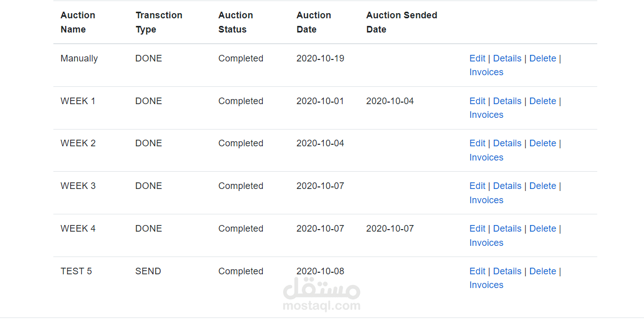This screenshot has height=319, width=644.
Task: View Details of WEEK 1 auction
Action: point(507,101)
